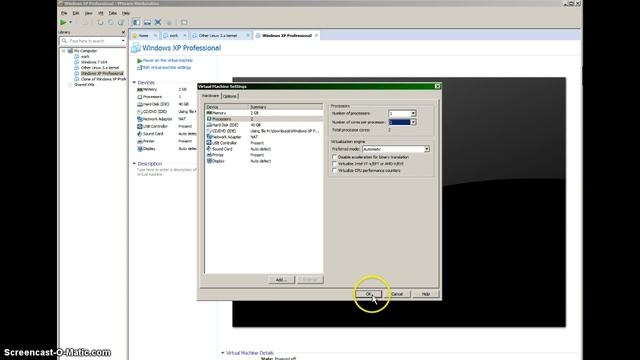Switch to the Options tab in settings dialog
The image size is (640, 360).
point(230,96)
